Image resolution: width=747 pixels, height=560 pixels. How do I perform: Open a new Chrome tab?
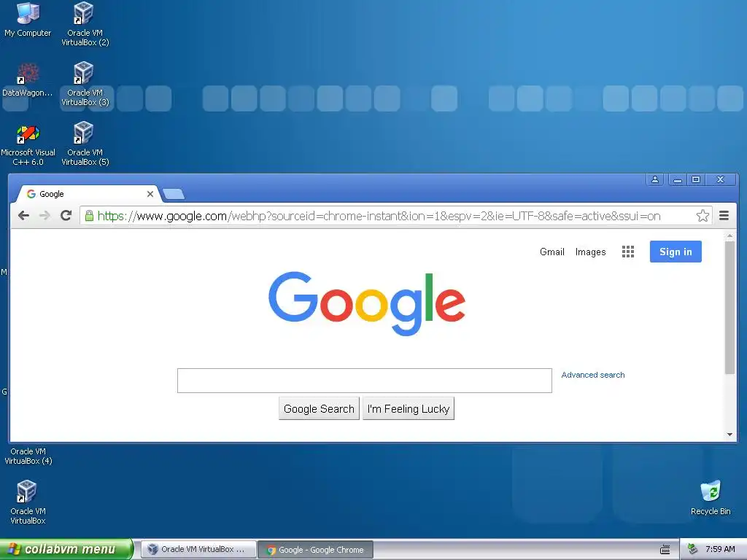pos(174,194)
